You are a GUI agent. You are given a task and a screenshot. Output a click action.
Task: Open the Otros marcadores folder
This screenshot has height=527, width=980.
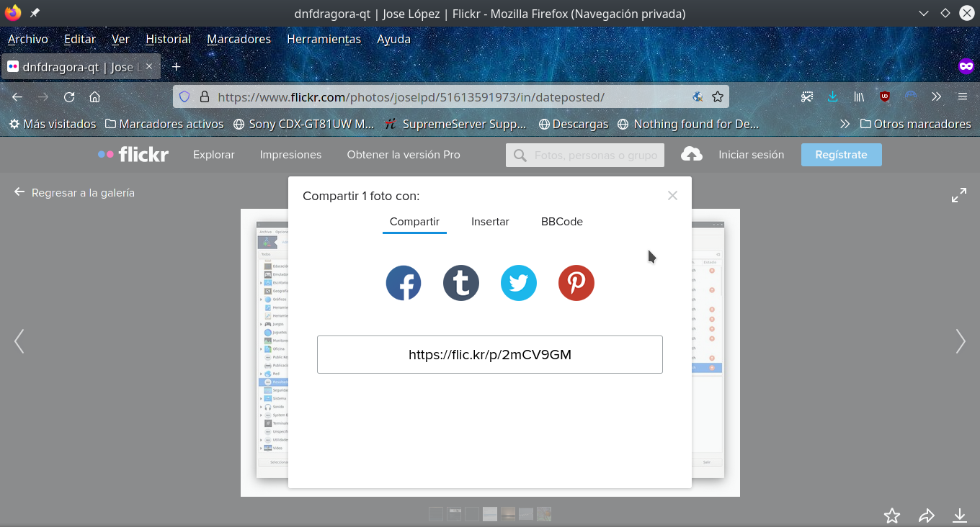pyautogui.click(x=915, y=124)
